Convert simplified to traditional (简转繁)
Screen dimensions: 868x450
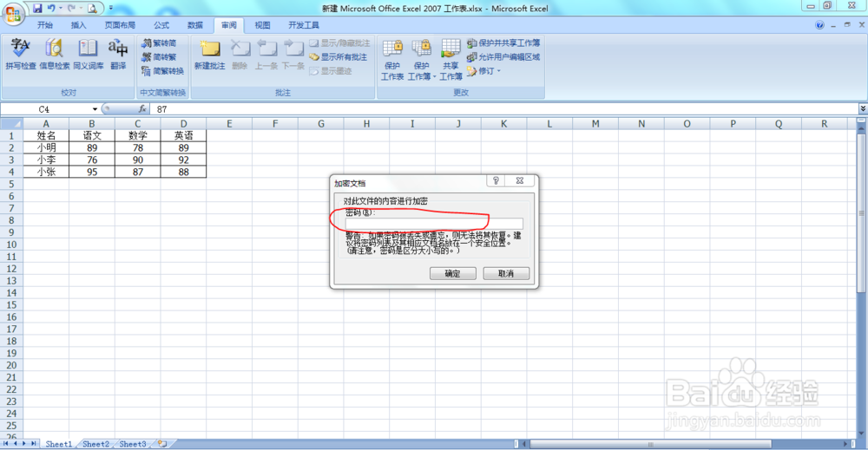pyautogui.click(x=159, y=57)
